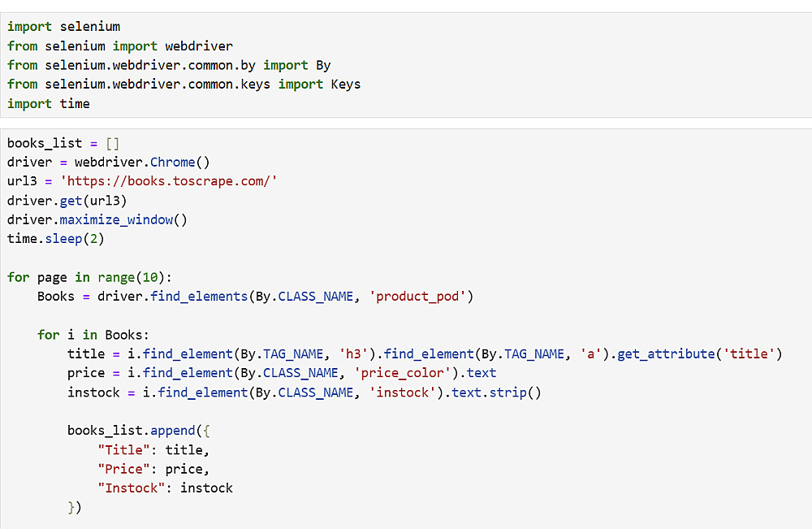Image resolution: width=812 pixels, height=529 pixels.
Task: Click the "Price": price line
Action: (153, 469)
